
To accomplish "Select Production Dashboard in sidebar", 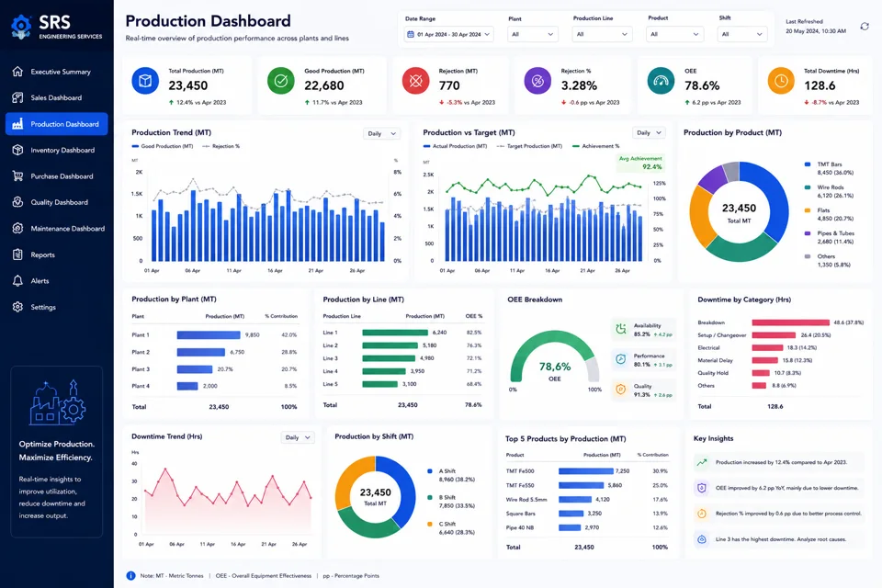I will click(56, 124).
